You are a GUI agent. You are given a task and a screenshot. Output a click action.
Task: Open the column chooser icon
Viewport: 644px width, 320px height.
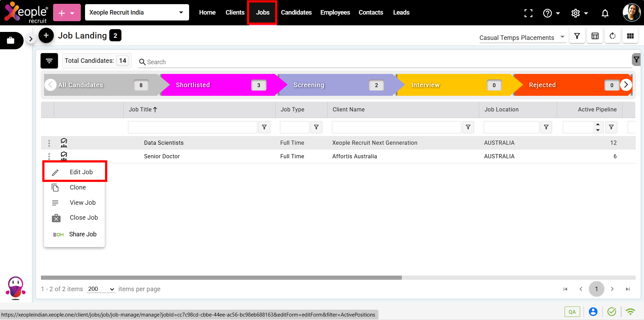(x=595, y=36)
